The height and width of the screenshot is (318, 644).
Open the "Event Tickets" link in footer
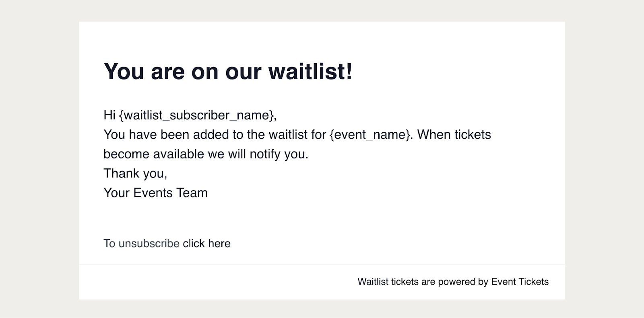pyautogui.click(x=520, y=282)
